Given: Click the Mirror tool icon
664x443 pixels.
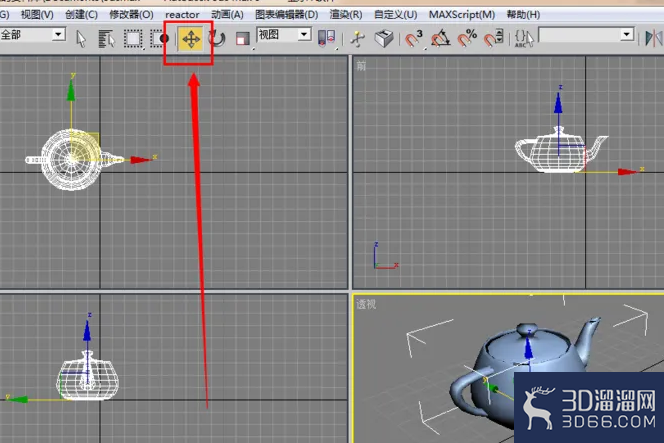Looking at the screenshot, I should (653, 39).
